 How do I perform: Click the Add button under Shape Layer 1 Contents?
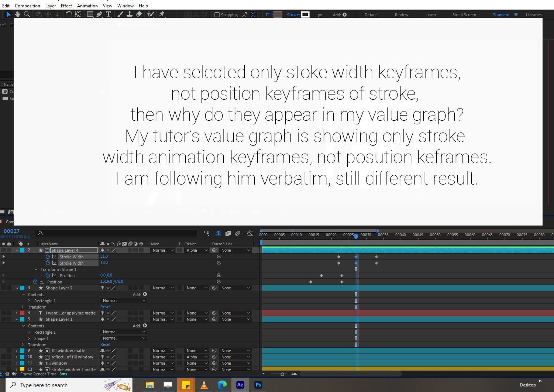click(144, 326)
